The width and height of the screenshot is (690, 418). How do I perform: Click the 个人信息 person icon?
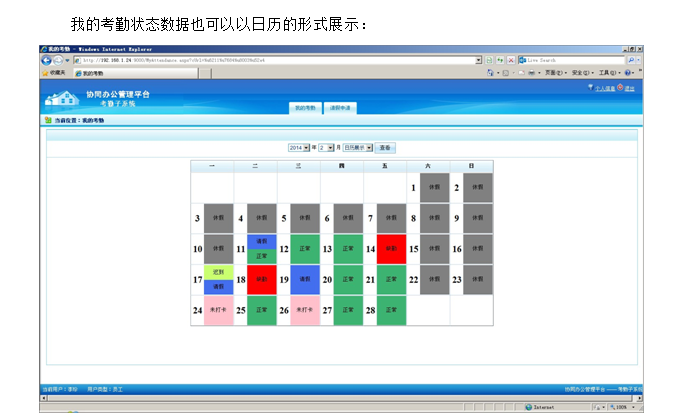click(x=591, y=88)
